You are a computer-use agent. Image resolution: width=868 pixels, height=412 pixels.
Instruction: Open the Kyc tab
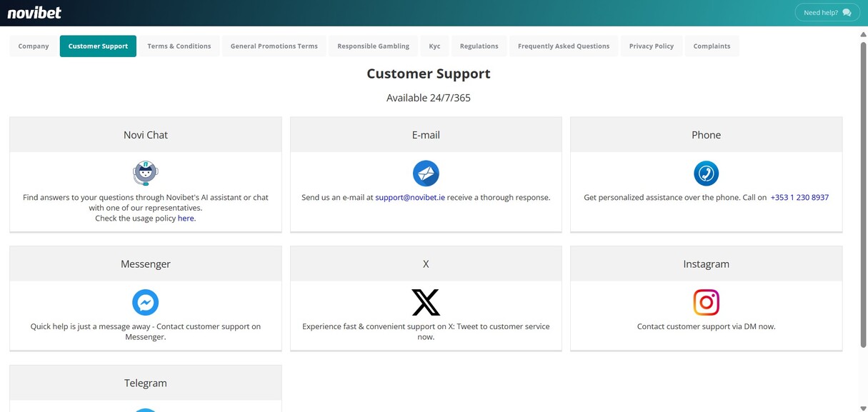pyautogui.click(x=434, y=46)
